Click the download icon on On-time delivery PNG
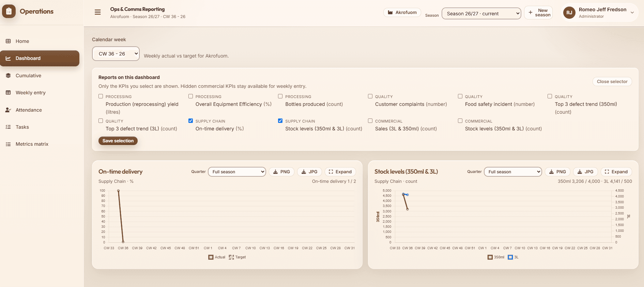 [276, 172]
